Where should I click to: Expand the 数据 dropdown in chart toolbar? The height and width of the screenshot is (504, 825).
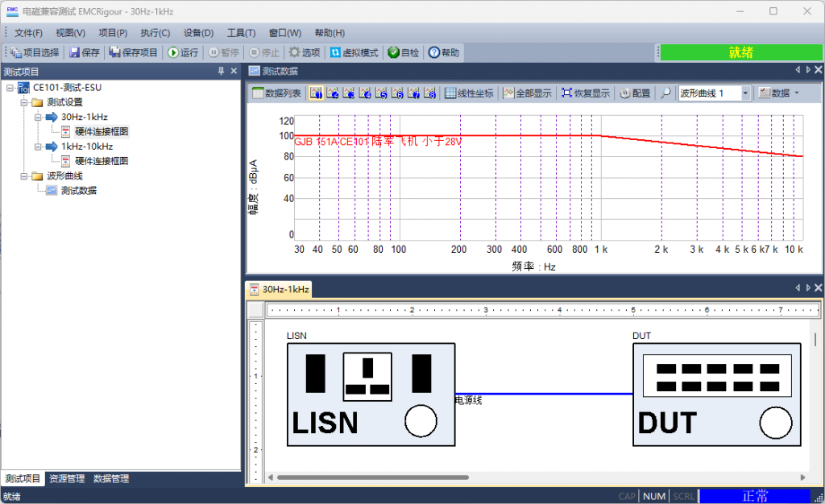[x=778, y=93]
